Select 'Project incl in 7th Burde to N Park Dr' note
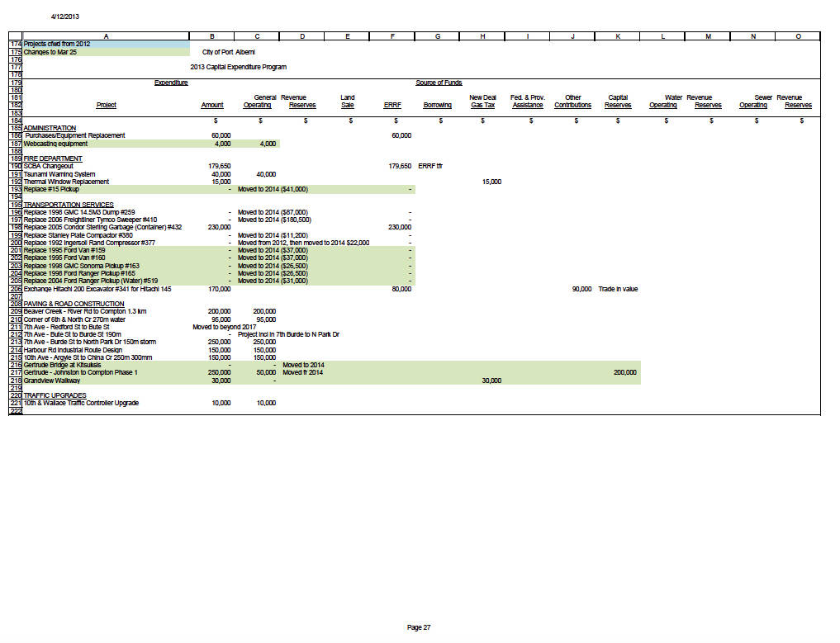840x643 pixels. (x=289, y=334)
